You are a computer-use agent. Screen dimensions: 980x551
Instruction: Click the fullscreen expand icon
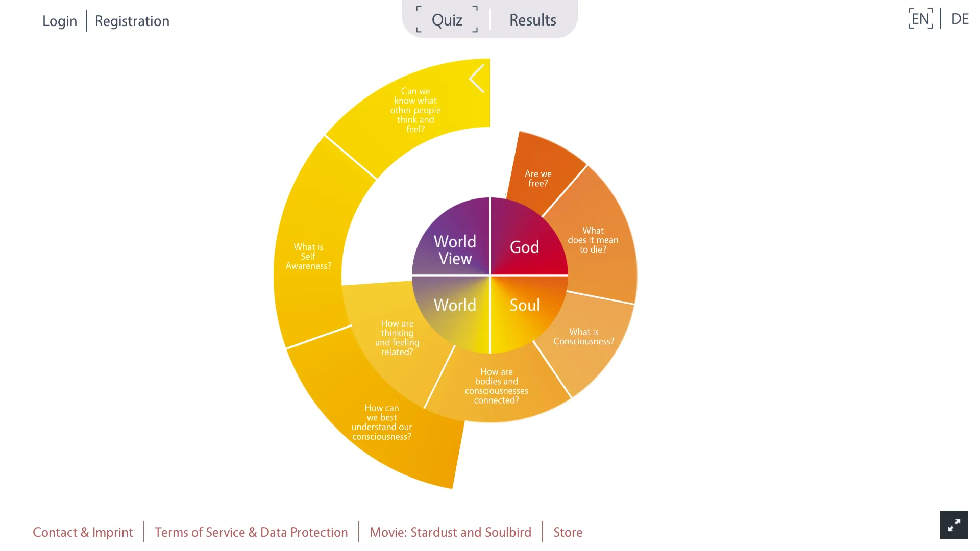[x=955, y=525]
